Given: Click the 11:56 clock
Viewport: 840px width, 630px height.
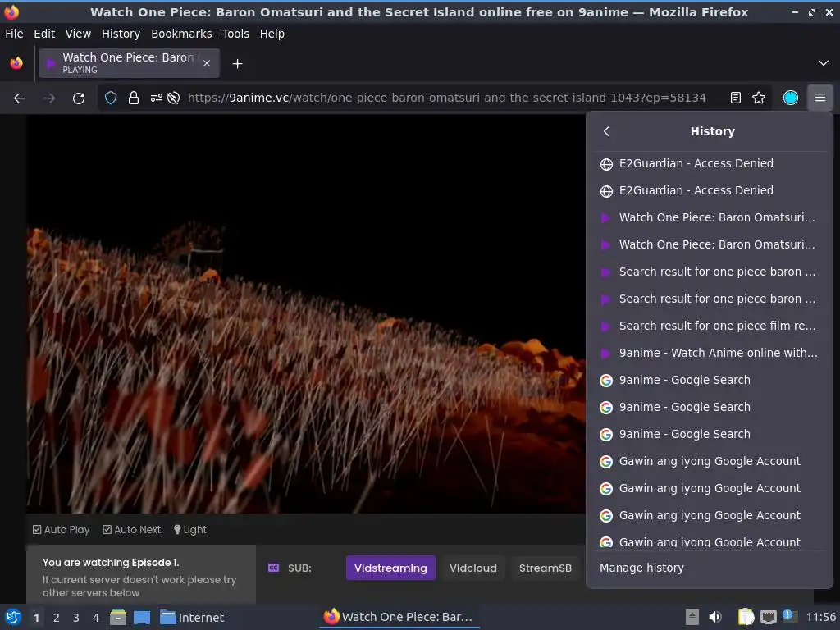Looking at the screenshot, I should (x=820, y=617).
